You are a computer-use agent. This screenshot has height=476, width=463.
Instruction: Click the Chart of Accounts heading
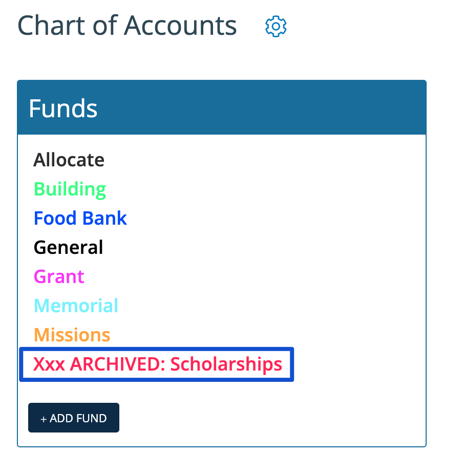click(127, 26)
